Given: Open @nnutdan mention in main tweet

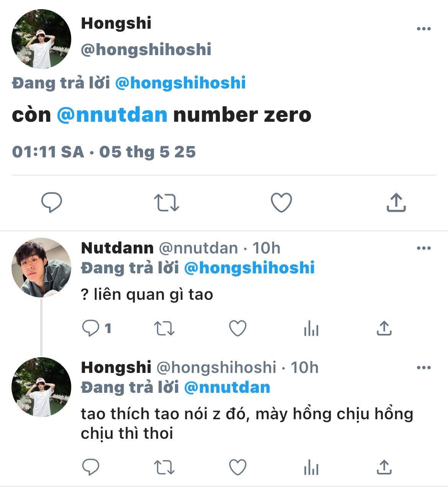Looking at the screenshot, I should click(112, 115).
